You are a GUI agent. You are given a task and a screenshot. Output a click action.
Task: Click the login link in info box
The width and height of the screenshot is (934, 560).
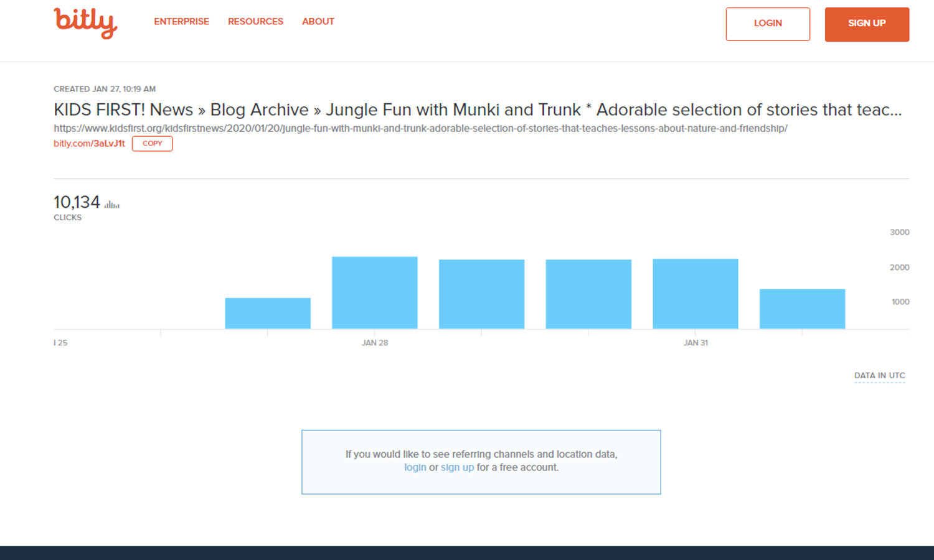coord(415,467)
